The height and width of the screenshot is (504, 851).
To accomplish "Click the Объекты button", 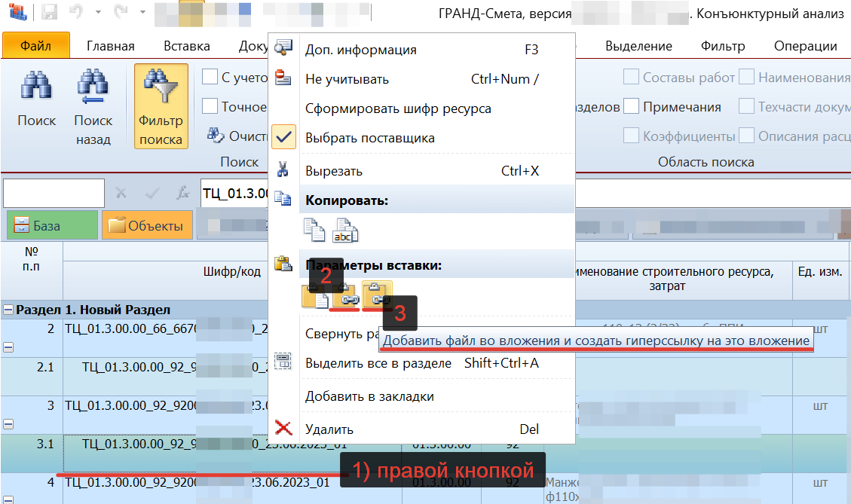I will coord(148,225).
